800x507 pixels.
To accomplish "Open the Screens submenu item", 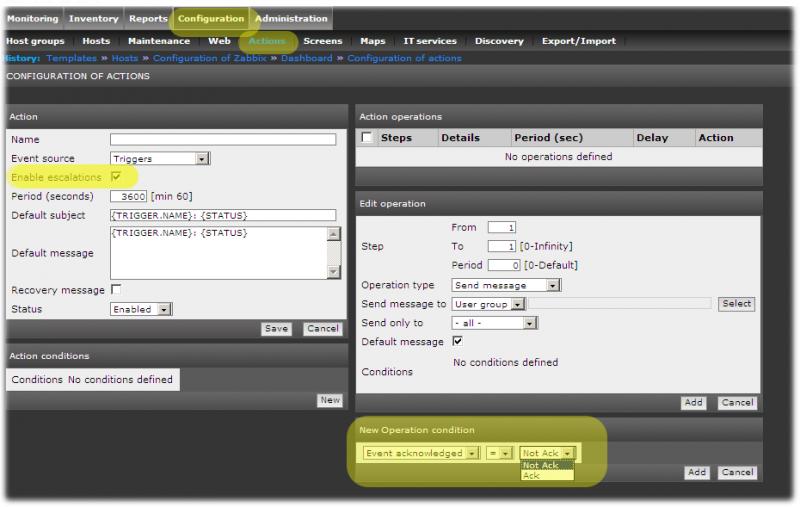I will tap(322, 41).
